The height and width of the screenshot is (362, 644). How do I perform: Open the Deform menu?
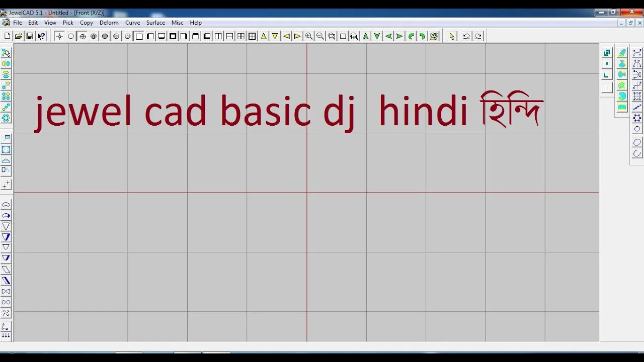(109, 23)
